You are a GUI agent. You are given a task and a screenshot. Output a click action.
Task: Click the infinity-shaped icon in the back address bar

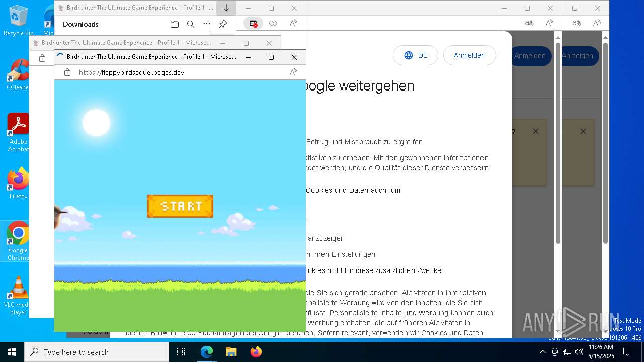pos(273,23)
